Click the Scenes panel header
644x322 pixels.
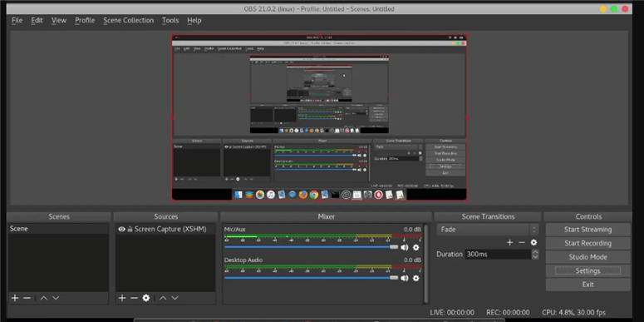pyautogui.click(x=59, y=216)
